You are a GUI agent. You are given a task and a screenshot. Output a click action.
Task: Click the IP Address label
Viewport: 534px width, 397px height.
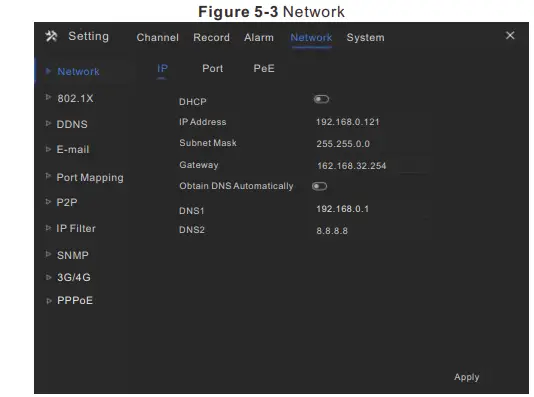203,122
